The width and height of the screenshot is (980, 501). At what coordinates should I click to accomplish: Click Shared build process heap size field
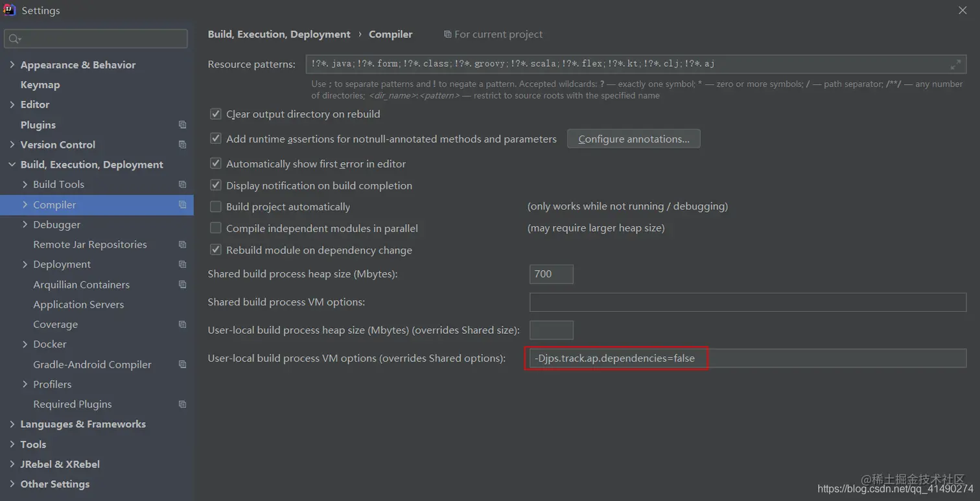552,274
